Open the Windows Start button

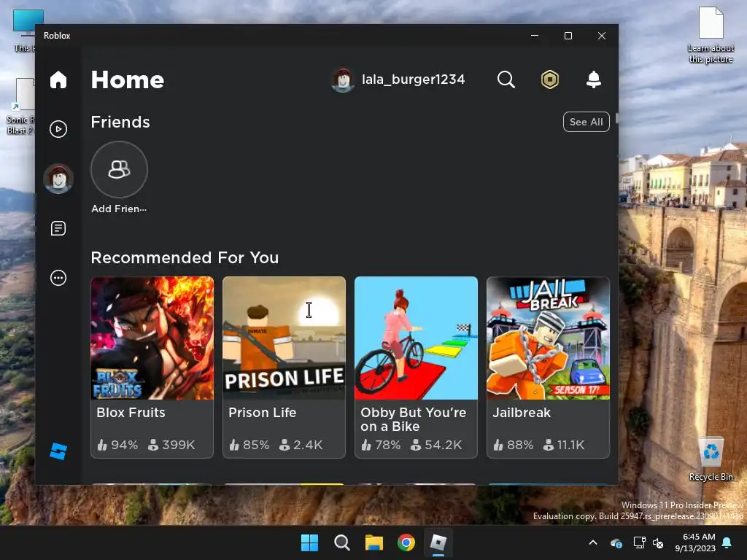pos(309,542)
